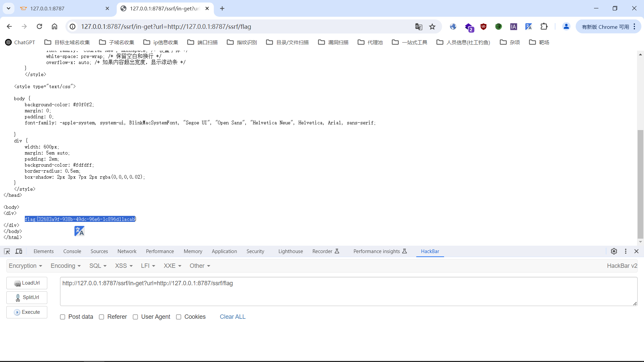
Task: Expand the Encryption dropdown in HackBar
Action: 25,266
